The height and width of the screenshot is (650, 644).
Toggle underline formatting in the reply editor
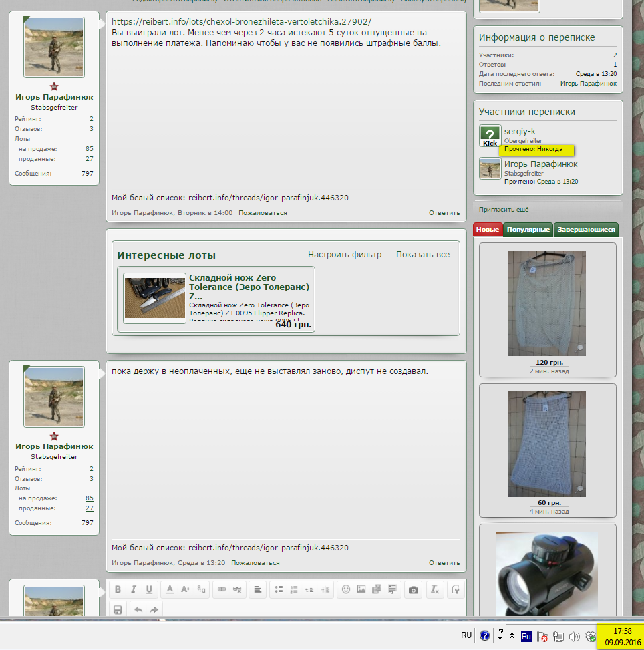[149, 589]
